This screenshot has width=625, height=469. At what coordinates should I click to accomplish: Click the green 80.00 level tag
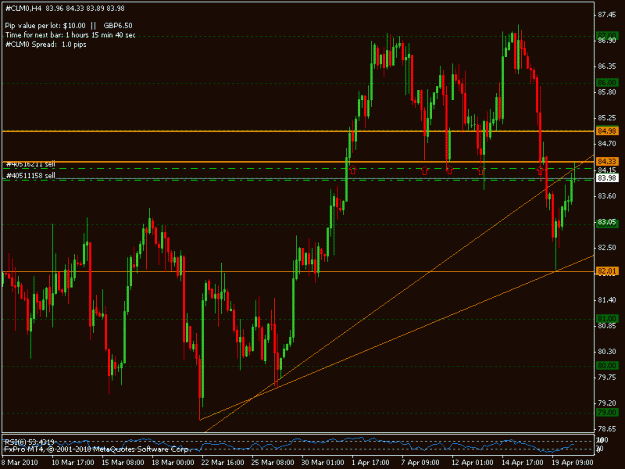click(x=607, y=365)
